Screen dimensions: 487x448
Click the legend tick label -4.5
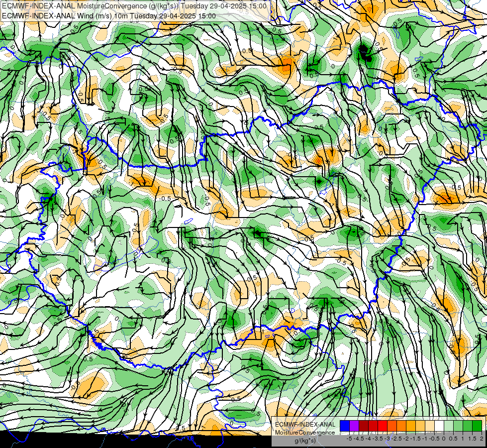[359, 439]
